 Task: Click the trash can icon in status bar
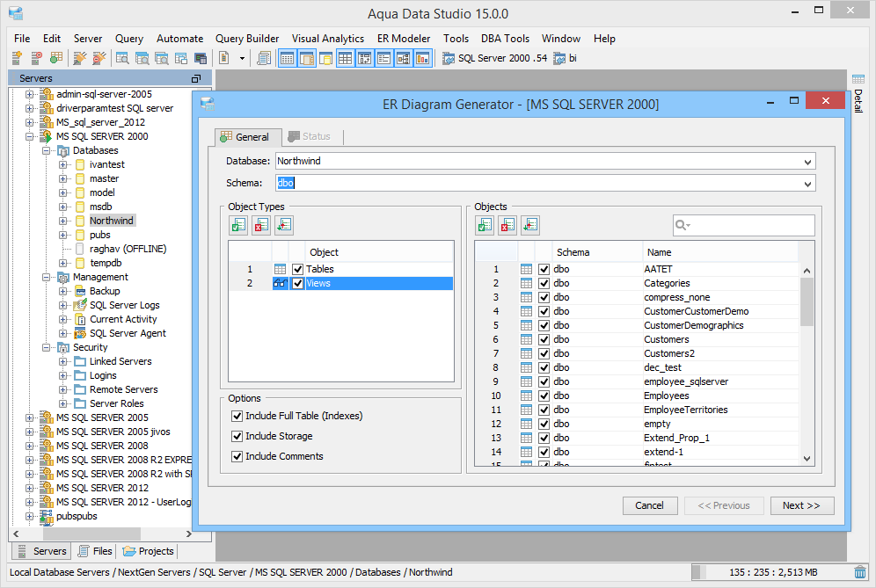[x=860, y=572]
